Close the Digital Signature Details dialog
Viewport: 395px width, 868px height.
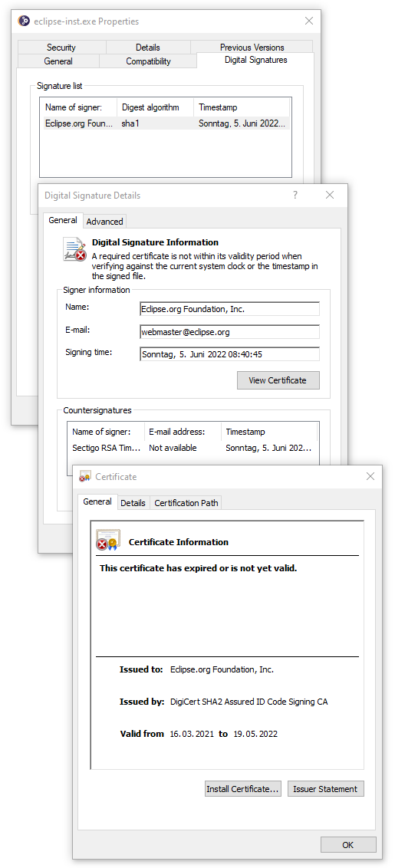(x=330, y=195)
